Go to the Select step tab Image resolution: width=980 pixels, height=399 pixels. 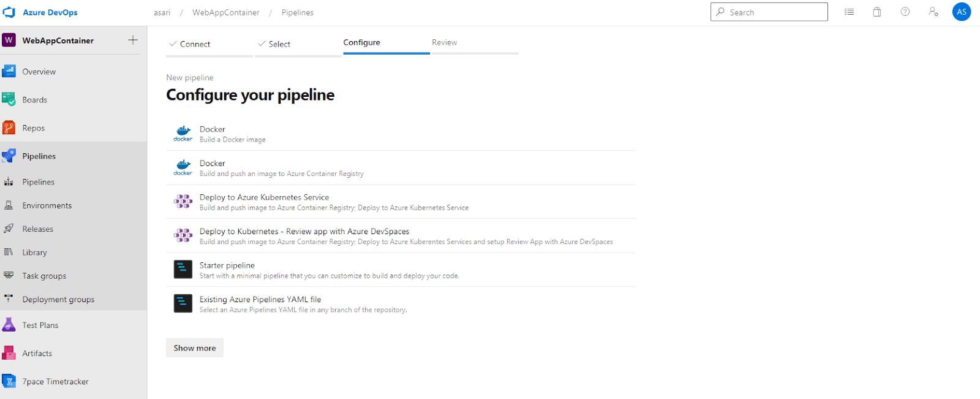point(298,44)
